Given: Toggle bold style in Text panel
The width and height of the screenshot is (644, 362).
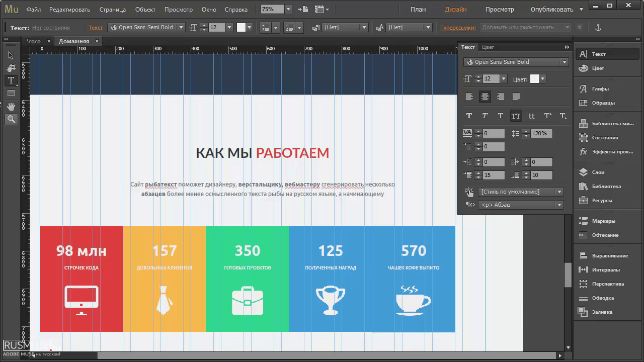Looking at the screenshot, I should coord(469,116).
